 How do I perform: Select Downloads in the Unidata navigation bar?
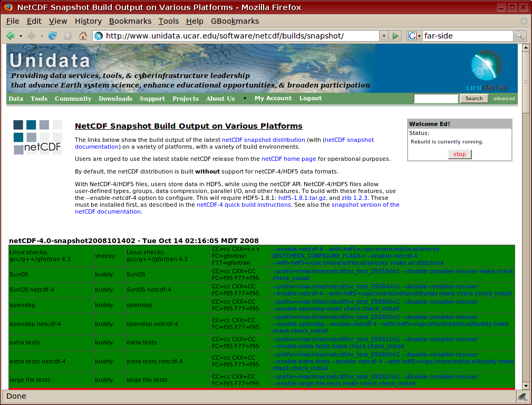[x=115, y=99]
